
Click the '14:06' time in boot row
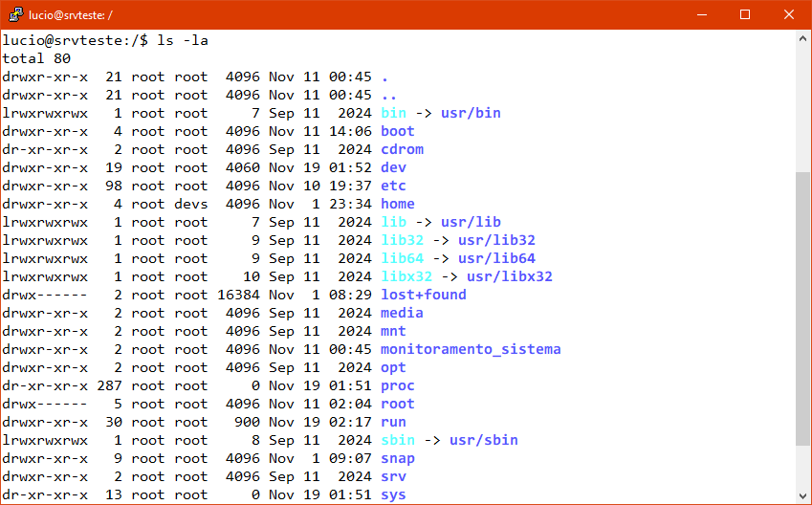click(x=351, y=131)
